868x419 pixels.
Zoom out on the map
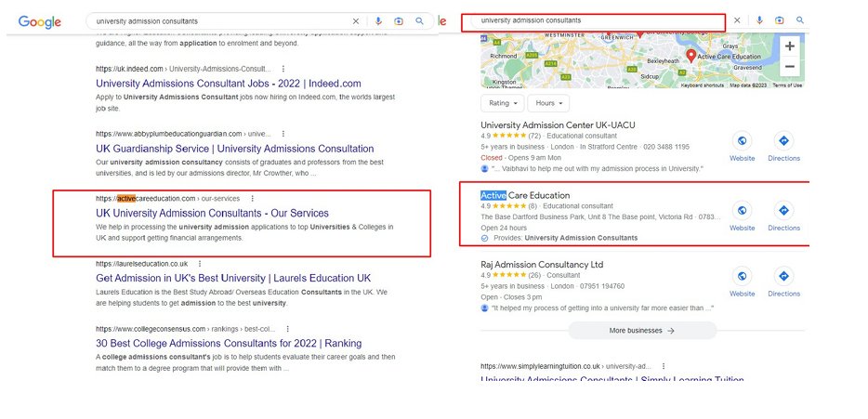pos(789,67)
